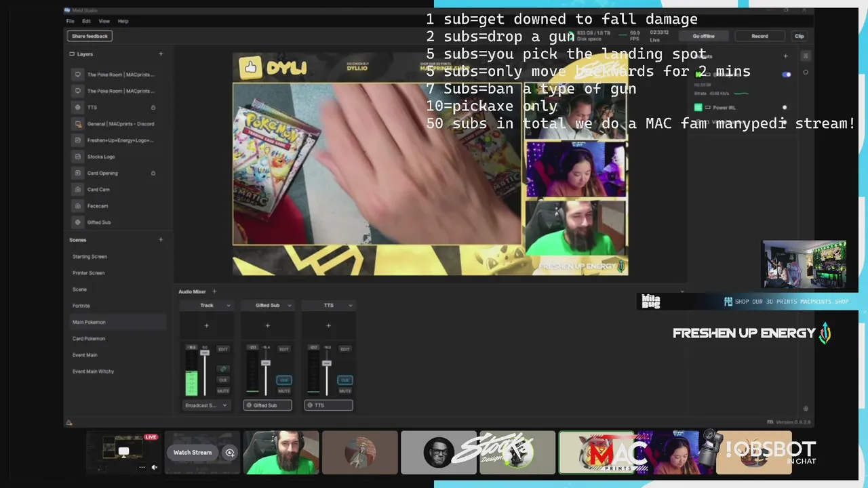Select the Main Pokemon scene
The width and height of the screenshot is (868, 488).
pos(117,322)
